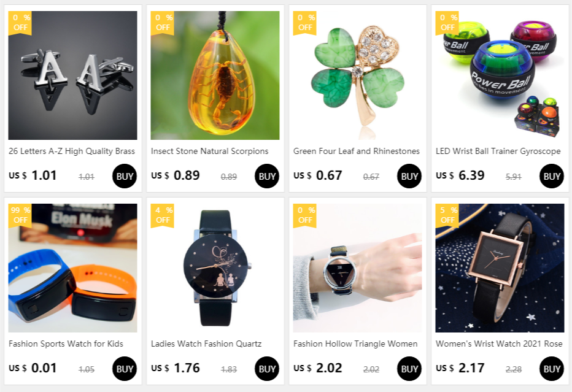This screenshot has height=392, width=572.
Task: Open the A-letter cufflinks product image
Action: click(x=72, y=75)
